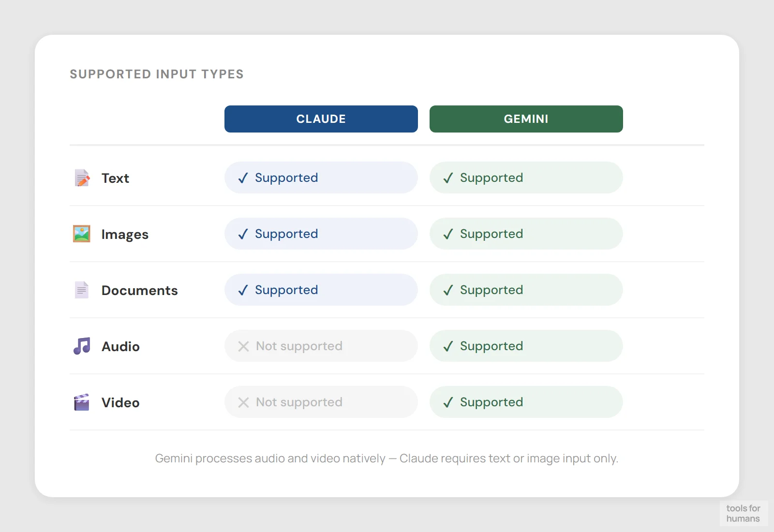The width and height of the screenshot is (774, 532).
Task: Click the Text row pencil-document icon
Action: (82, 178)
